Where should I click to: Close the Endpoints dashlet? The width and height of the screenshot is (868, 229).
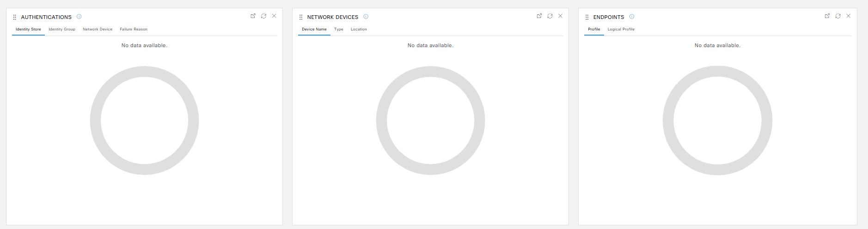(848, 16)
